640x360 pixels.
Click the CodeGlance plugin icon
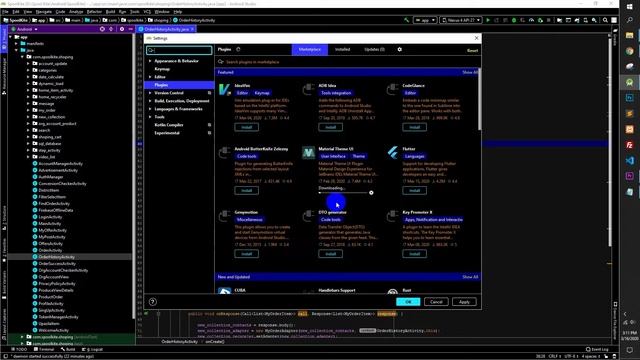point(392,89)
